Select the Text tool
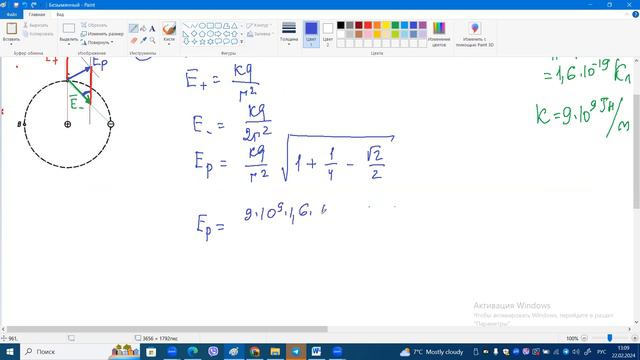The image size is (640, 360). [x=152, y=29]
